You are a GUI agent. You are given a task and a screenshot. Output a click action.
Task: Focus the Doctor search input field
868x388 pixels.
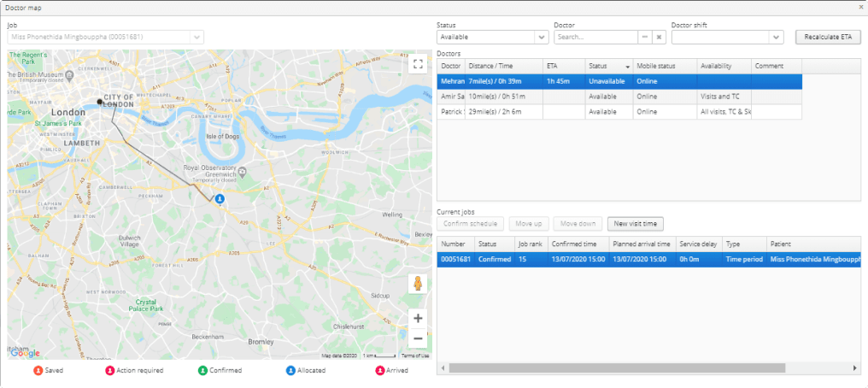point(595,37)
